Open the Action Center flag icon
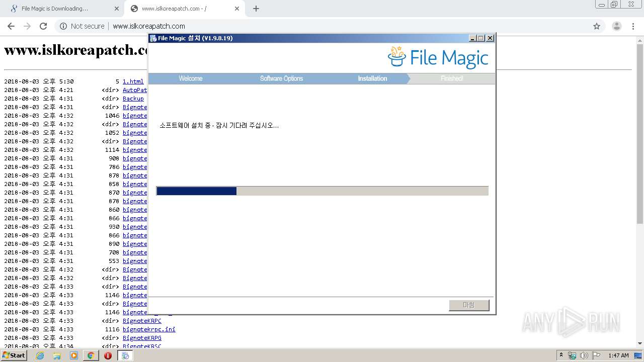Viewport: 644px width, 362px height. 596,355
